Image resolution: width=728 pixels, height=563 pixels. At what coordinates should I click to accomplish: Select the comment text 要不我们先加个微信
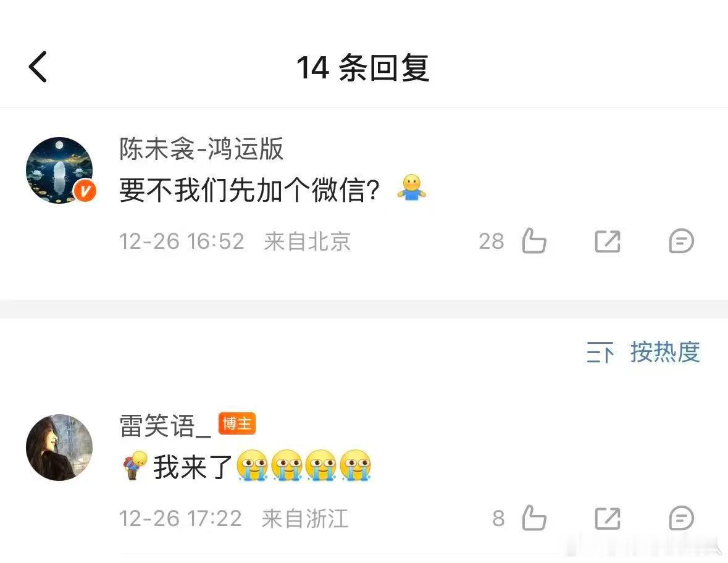(x=249, y=190)
